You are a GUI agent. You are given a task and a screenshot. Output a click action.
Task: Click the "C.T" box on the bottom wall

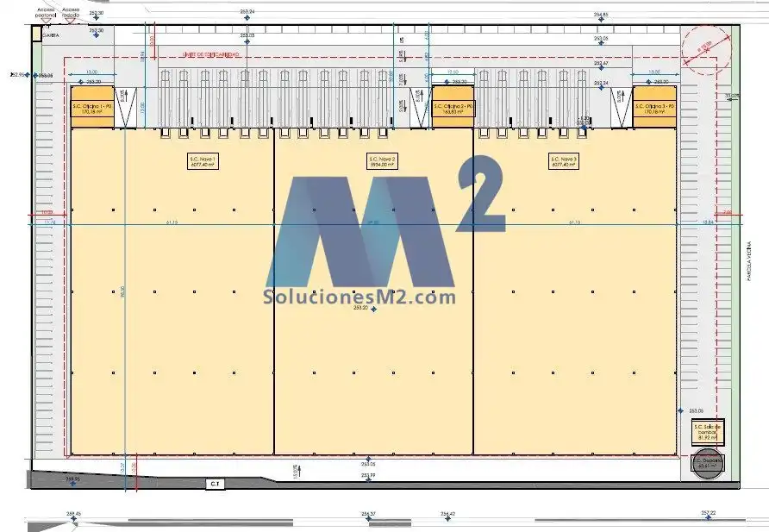point(215,484)
